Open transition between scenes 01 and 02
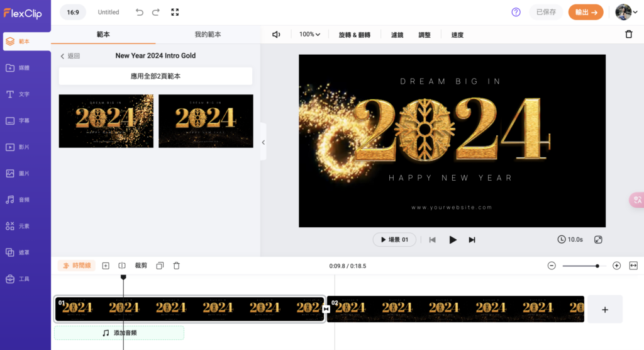Viewport: 644px width, 350px height. [x=326, y=309]
